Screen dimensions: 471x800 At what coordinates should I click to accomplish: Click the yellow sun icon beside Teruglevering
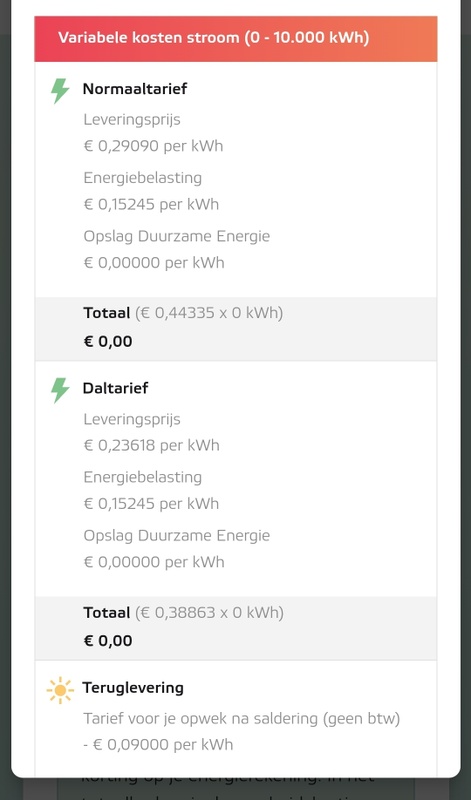(x=60, y=690)
